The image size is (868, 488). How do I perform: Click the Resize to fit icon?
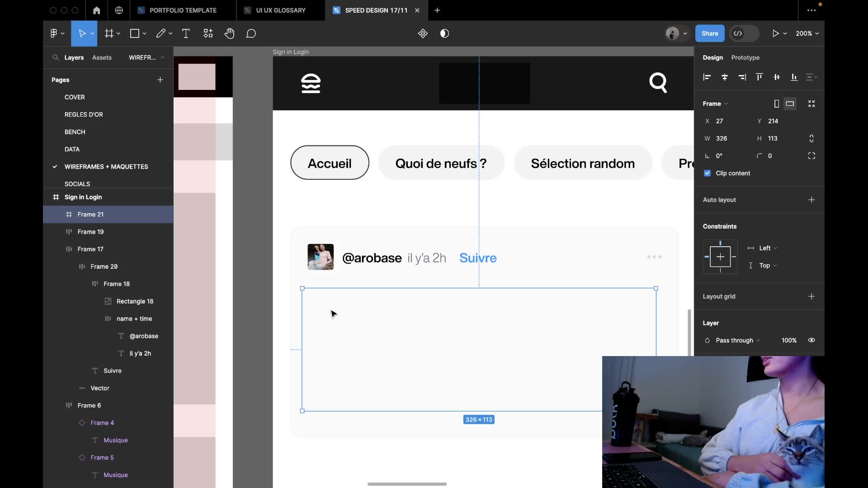point(811,103)
